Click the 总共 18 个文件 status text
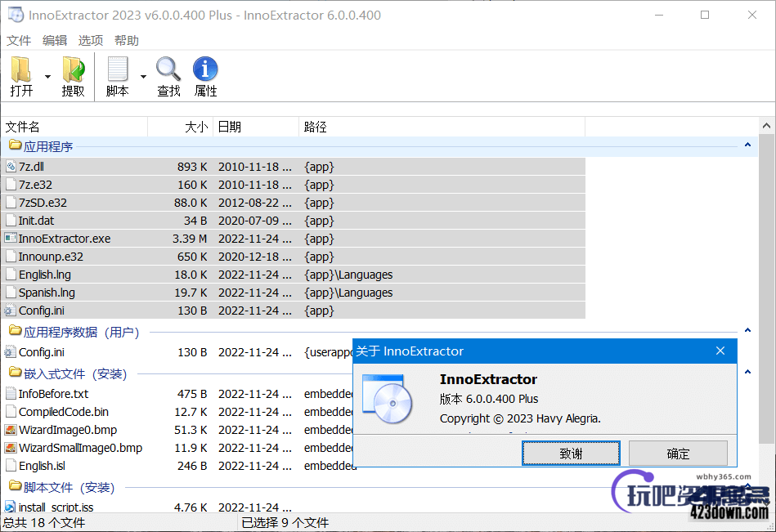 (44, 523)
